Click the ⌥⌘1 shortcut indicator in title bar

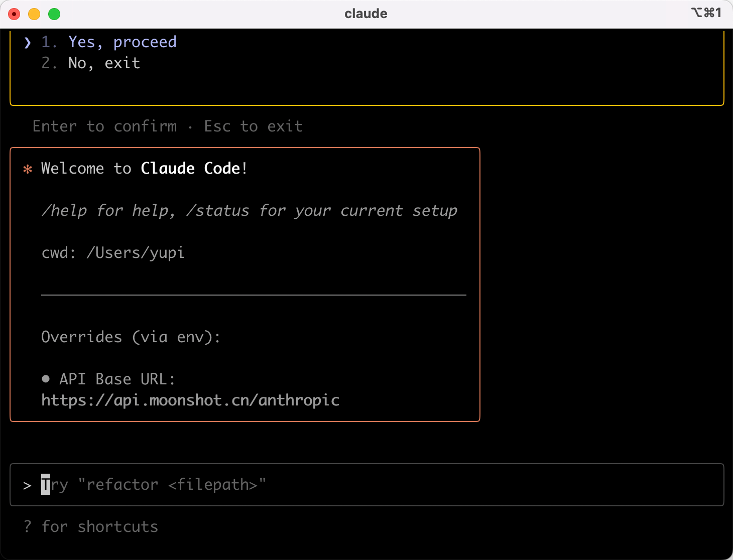tap(706, 13)
